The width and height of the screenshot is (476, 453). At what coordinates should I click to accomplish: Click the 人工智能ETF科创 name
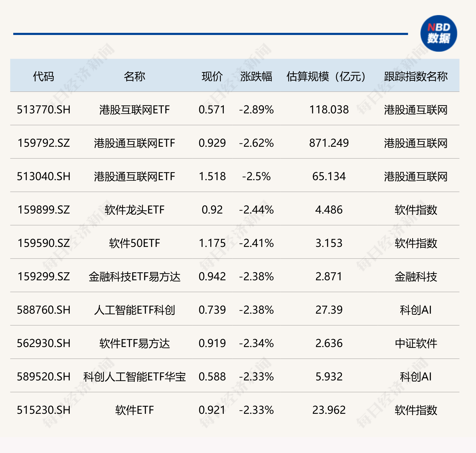coord(134,310)
